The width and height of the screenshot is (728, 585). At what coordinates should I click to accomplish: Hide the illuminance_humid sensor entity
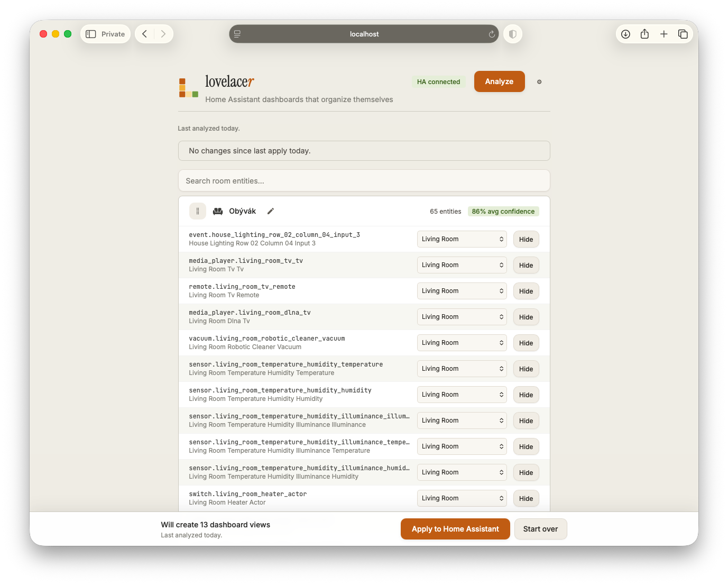click(526, 472)
